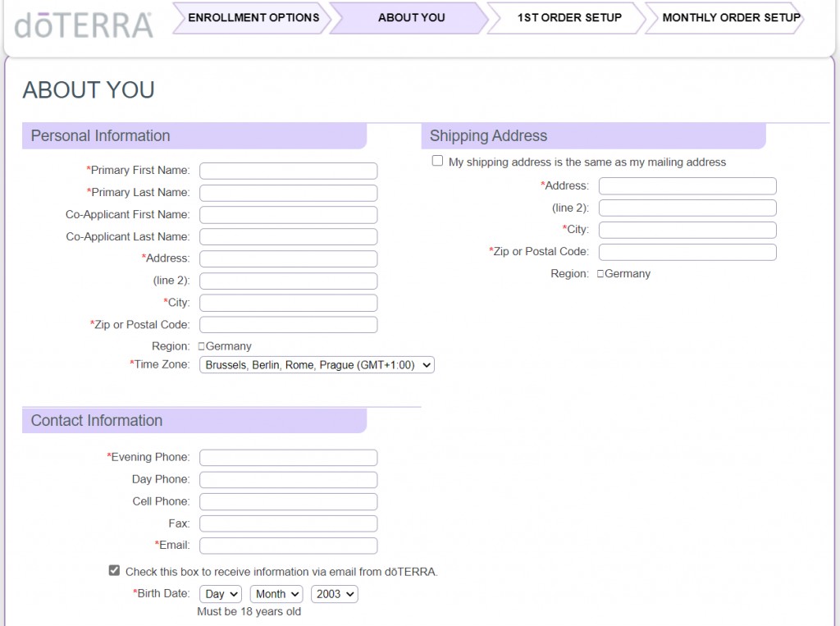
Task: Focus the Cell Phone field
Action: click(x=288, y=501)
